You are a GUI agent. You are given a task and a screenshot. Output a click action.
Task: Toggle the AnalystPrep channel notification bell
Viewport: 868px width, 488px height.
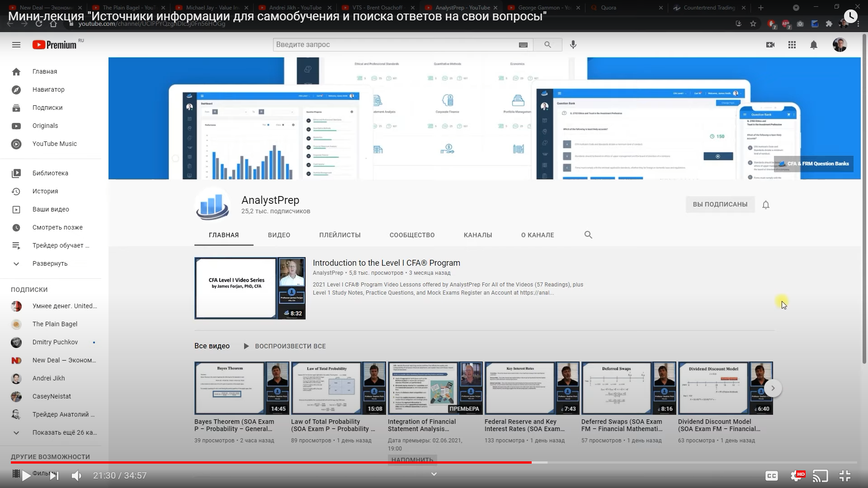(765, 205)
